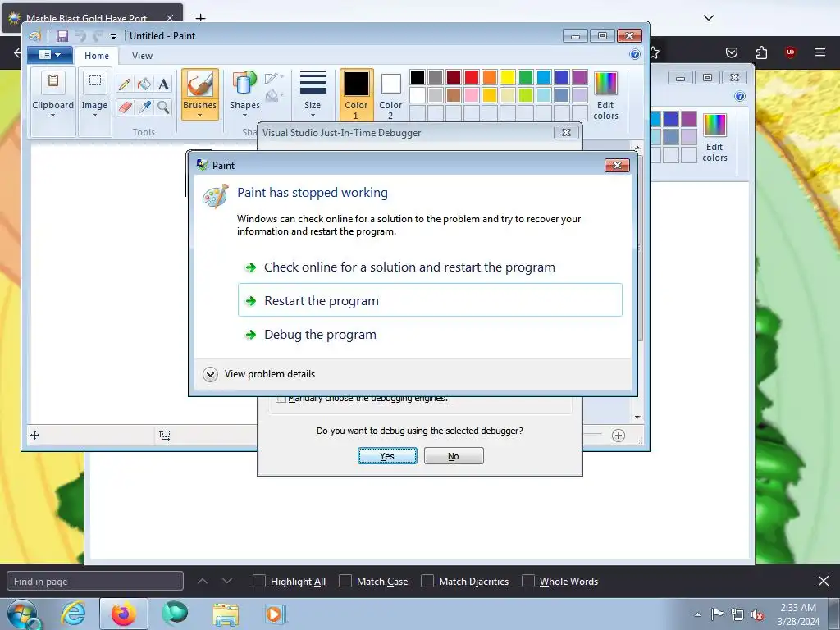
Task: Select the Color picker eyedropper tool
Action: 144,107
